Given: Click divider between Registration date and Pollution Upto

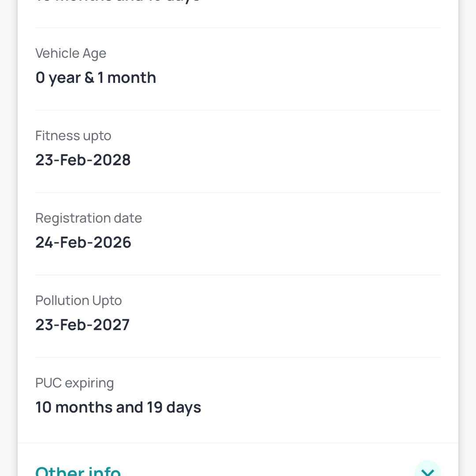Looking at the screenshot, I should point(238,275).
